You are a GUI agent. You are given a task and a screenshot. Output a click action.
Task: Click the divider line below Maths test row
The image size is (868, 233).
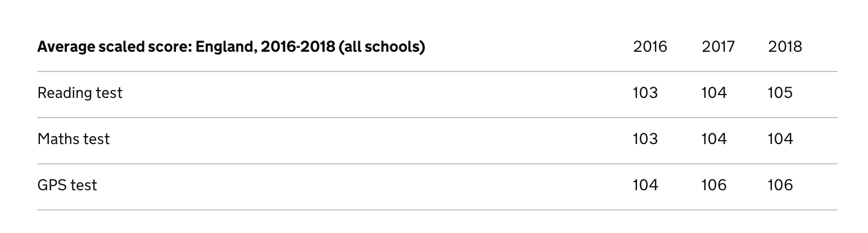(437, 164)
